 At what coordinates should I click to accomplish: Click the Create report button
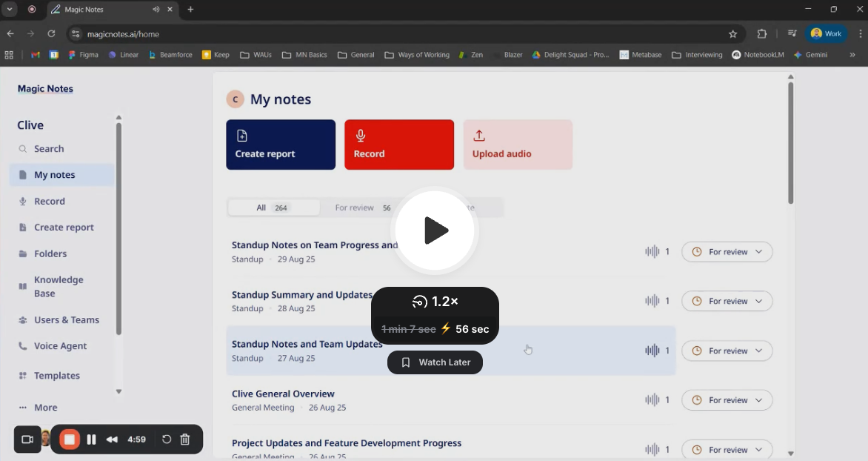(281, 145)
